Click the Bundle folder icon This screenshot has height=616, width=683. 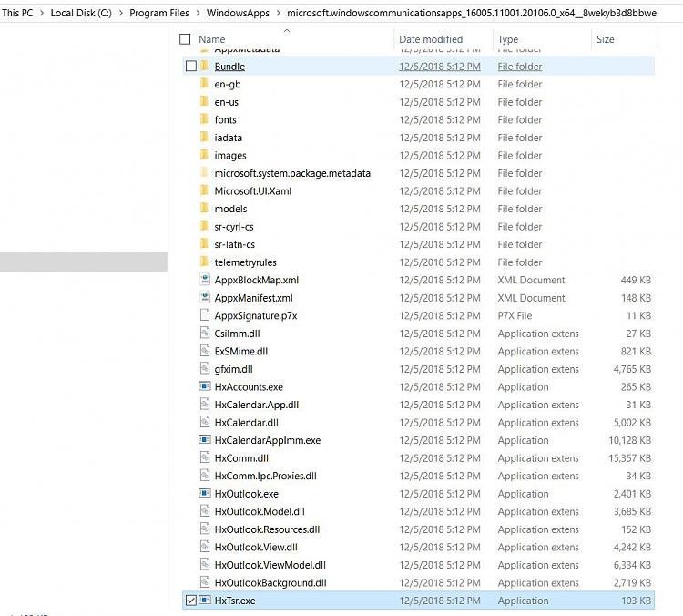(204, 67)
